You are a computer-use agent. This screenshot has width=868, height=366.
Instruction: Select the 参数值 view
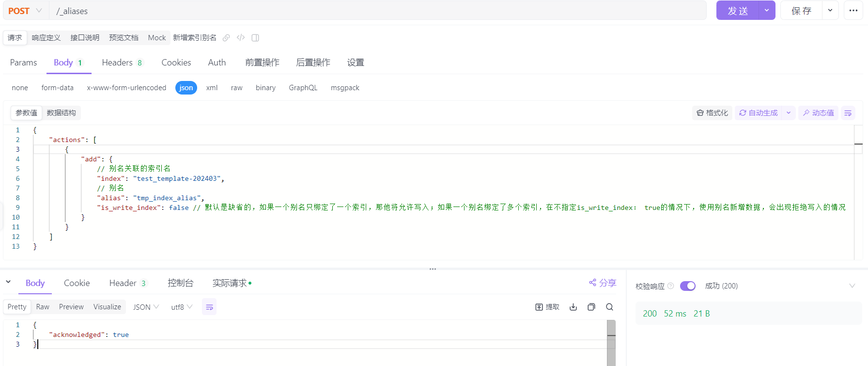[27, 113]
